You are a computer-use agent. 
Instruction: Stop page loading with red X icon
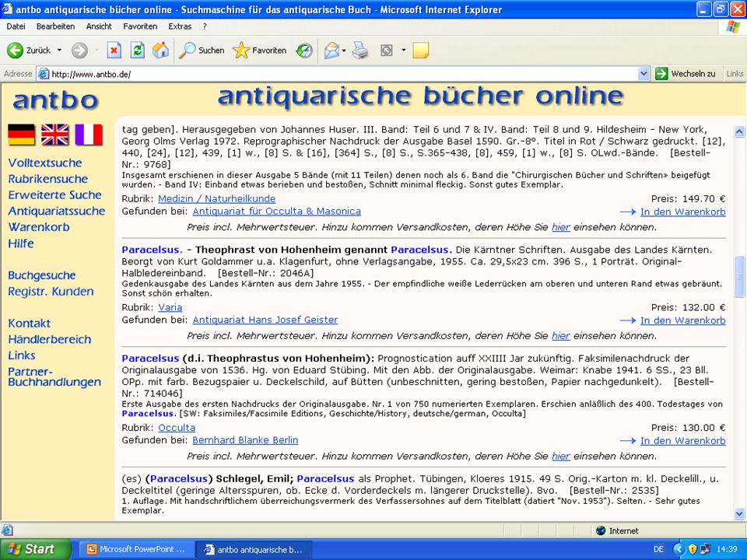pos(114,50)
